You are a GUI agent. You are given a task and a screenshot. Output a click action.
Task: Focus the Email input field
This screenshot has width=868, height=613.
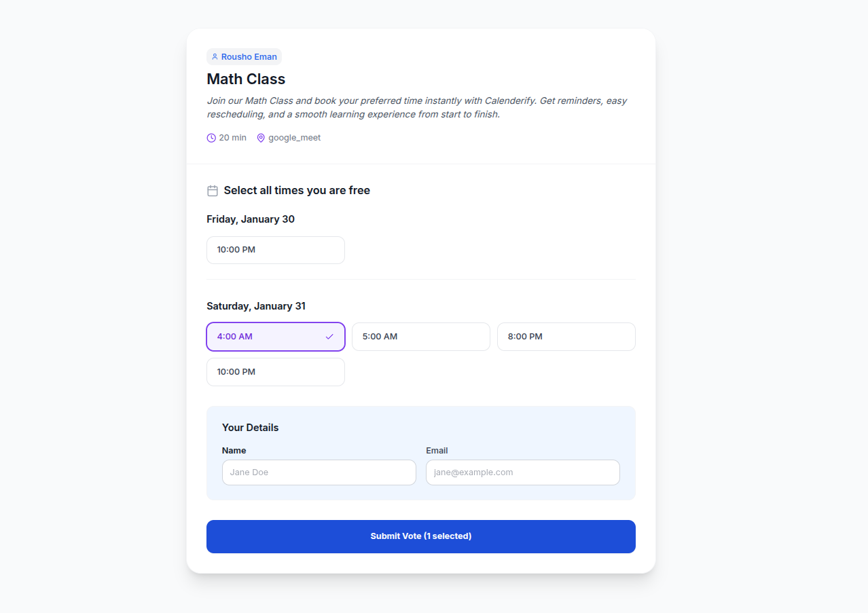(522, 472)
